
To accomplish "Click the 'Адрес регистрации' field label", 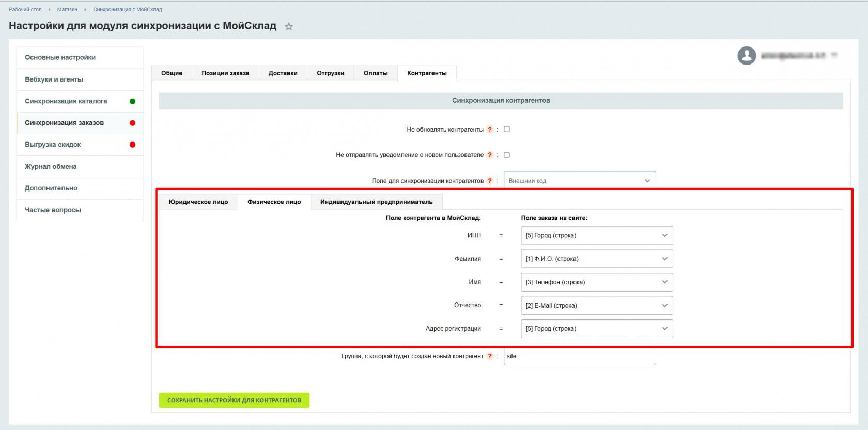I will tap(453, 329).
